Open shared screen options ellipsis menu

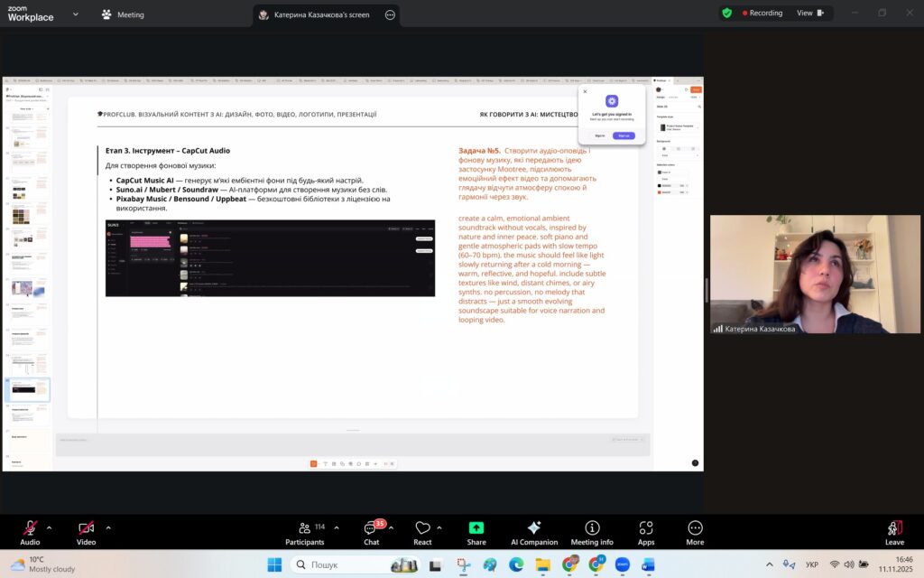390,14
